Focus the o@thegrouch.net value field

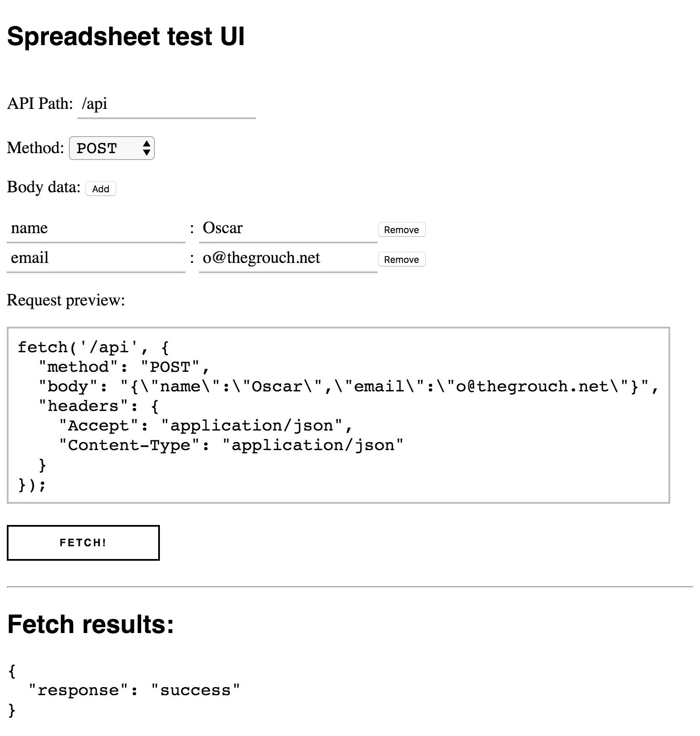pos(288,259)
